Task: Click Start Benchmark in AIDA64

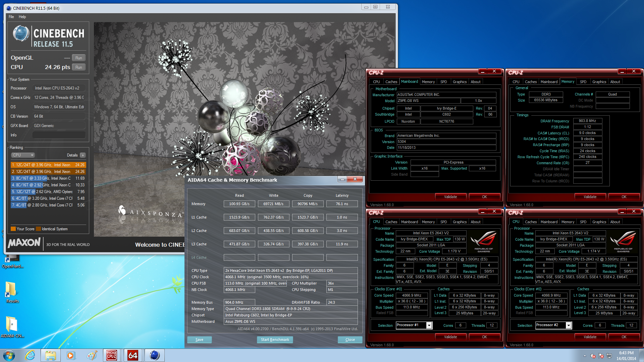Action: pos(275,340)
